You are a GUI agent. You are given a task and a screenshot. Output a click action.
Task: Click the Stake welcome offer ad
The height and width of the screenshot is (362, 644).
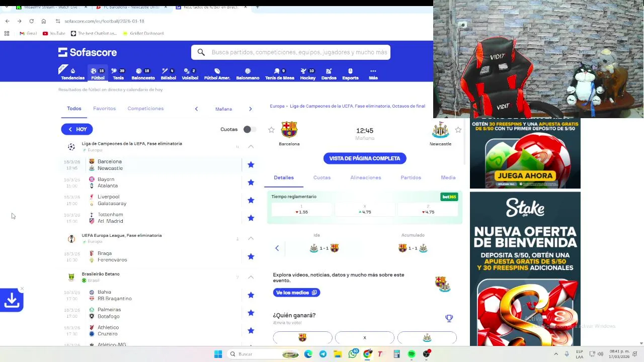coord(525,269)
